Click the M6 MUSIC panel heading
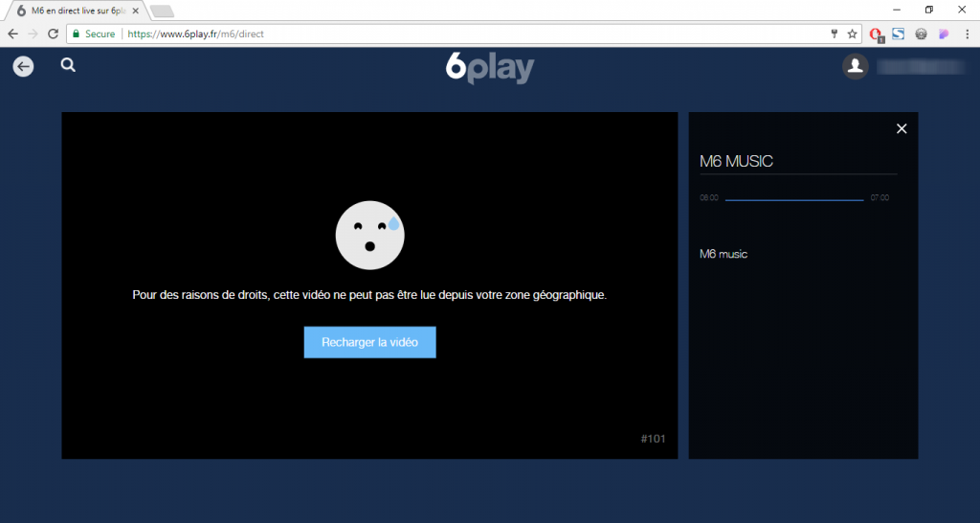This screenshot has height=523, width=980. [x=736, y=162]
